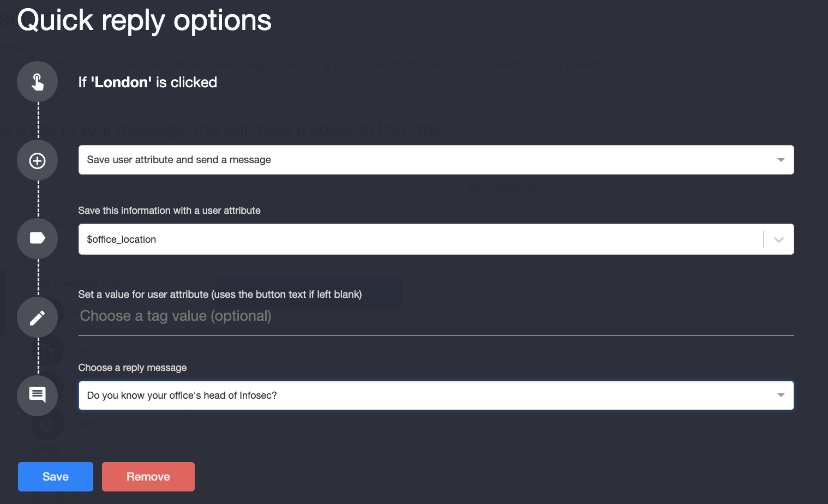
Task: Click the caret arrow of the reply message select
Action: pos(781,395)
